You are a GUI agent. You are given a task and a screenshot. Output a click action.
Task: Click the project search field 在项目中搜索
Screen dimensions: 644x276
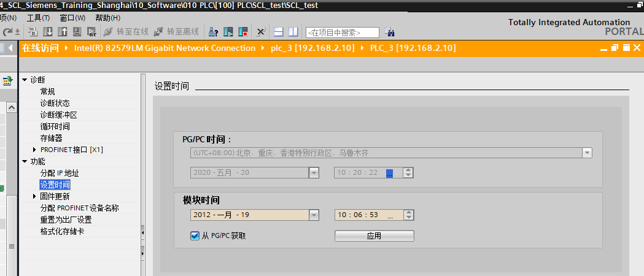pyautogui.click(x=343, y=33)
